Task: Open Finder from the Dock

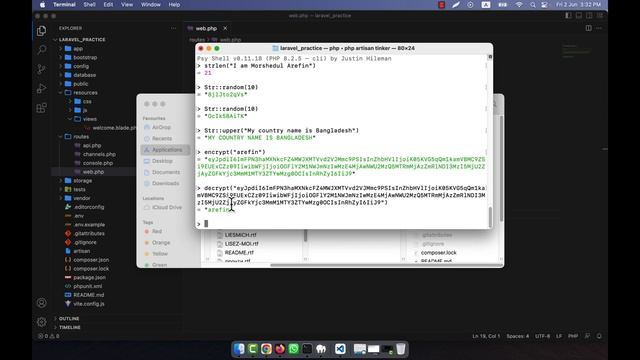Action: 239,349
